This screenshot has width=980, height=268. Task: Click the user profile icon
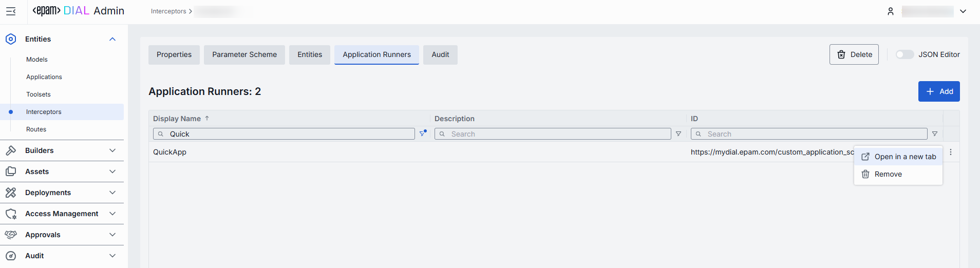pyautogui.click(x=891, y=11)
